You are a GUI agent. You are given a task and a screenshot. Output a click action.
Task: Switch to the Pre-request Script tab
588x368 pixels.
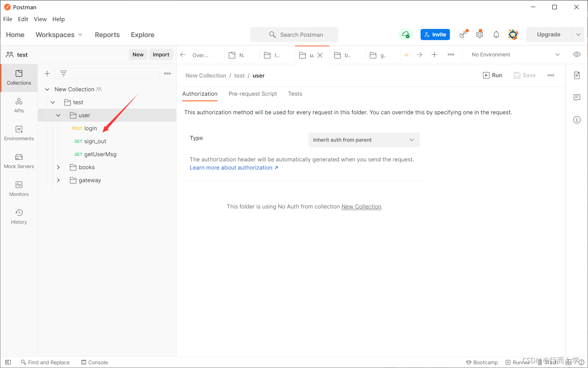253,94
